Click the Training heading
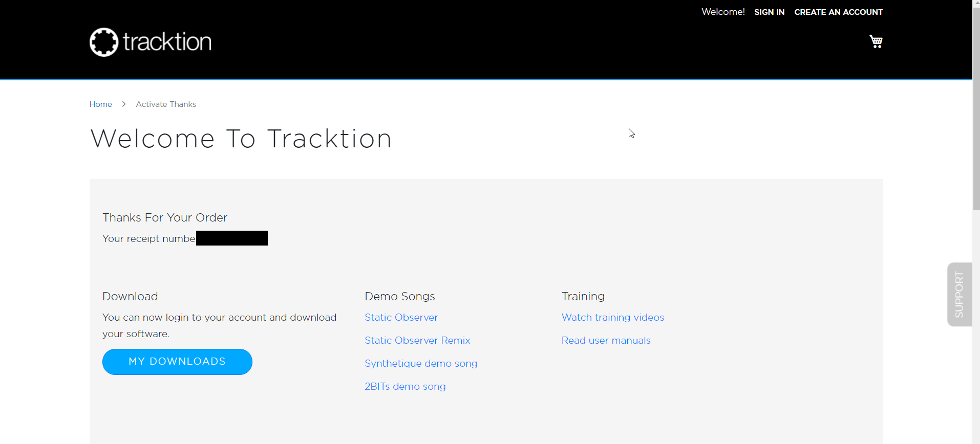 point(583,296)
